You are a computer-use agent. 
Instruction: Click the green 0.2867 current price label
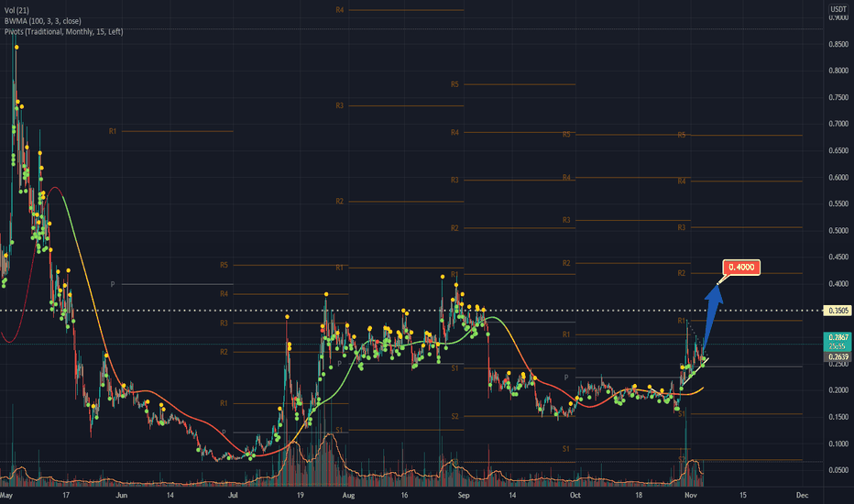[x=838, y=341]
